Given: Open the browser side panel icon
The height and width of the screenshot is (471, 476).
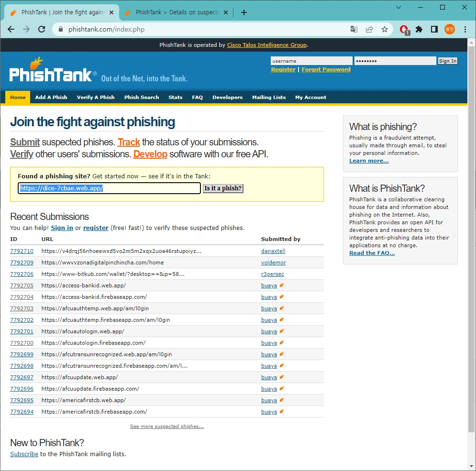Looking at the screenshot, I should click(x=434, y=29).
